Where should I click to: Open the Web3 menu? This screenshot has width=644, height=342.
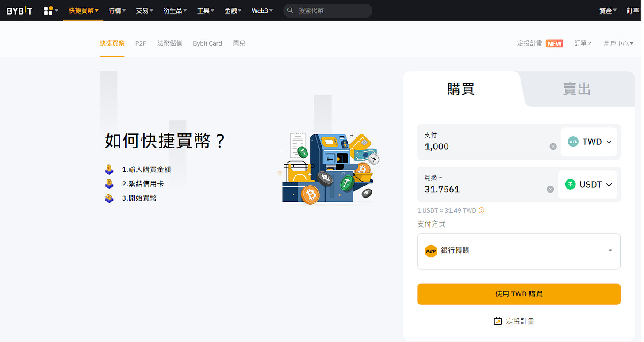click(x=262, y=11)
